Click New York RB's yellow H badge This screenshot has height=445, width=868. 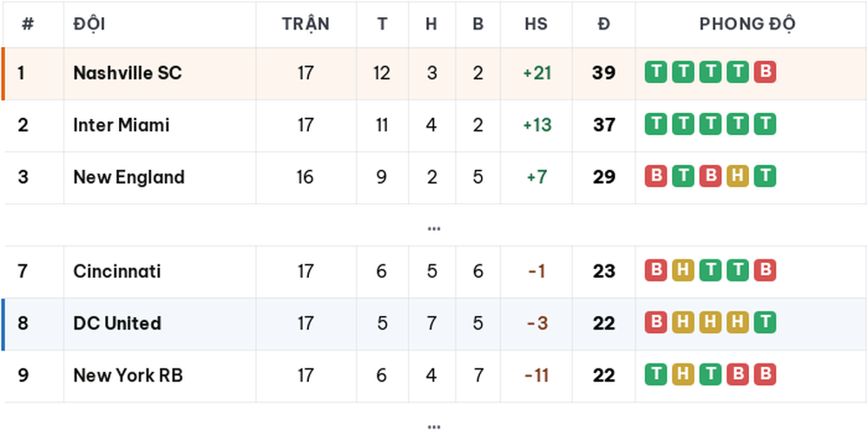683,375
